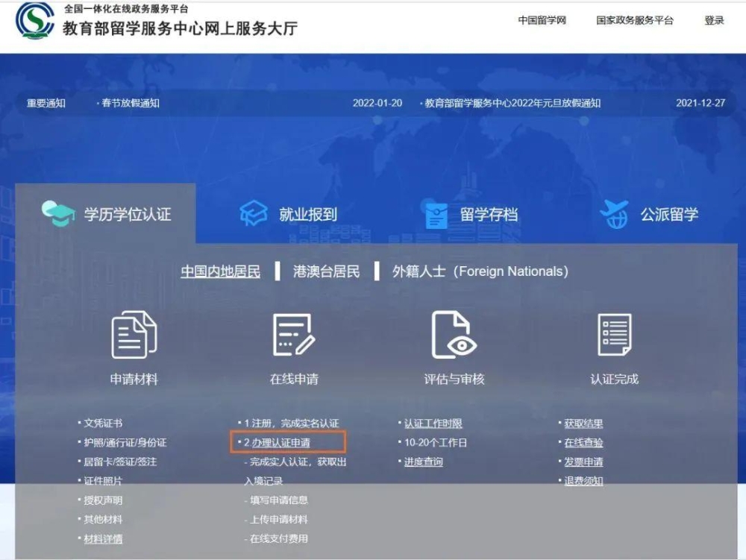
Task: Click the date 2022-01-20
Action: click(x=377, y=103)
